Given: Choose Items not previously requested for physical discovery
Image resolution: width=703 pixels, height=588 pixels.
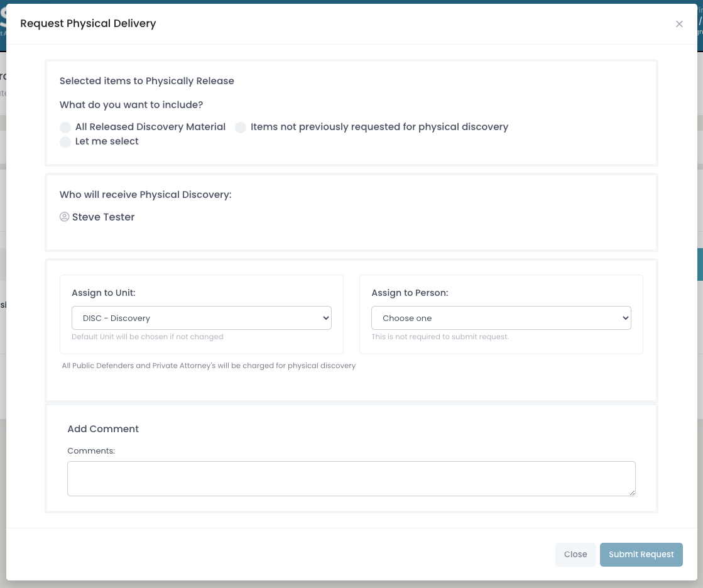Looking at the screenshot, I should pyautogui.click(x=241, y=127).
